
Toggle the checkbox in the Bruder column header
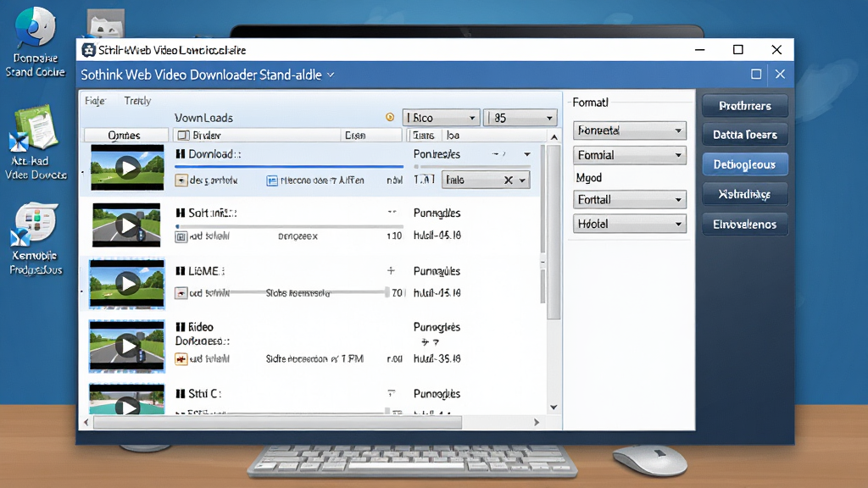[x=183, y=136]
